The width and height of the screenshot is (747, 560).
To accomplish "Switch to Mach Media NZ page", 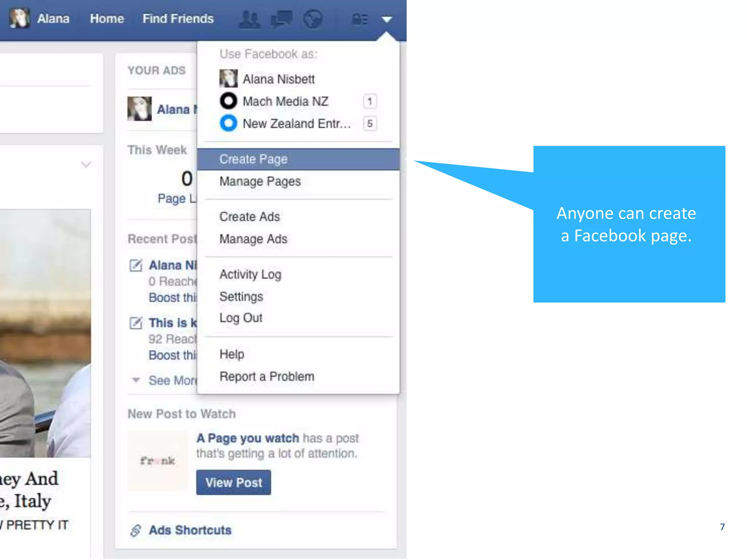I will click(298, 101).
